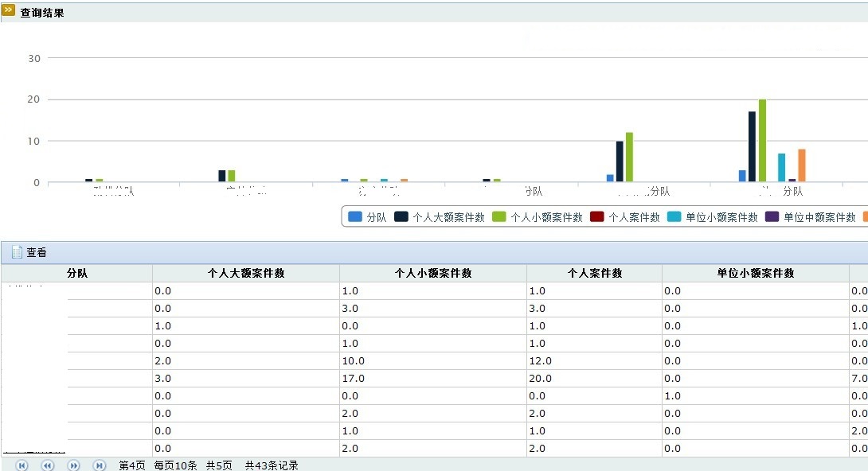Select 个人大额案件数 cell showing 3.0 in 17.0 row
The height and width of the screenshot is (471, 868).
click(x=246, y=378)
